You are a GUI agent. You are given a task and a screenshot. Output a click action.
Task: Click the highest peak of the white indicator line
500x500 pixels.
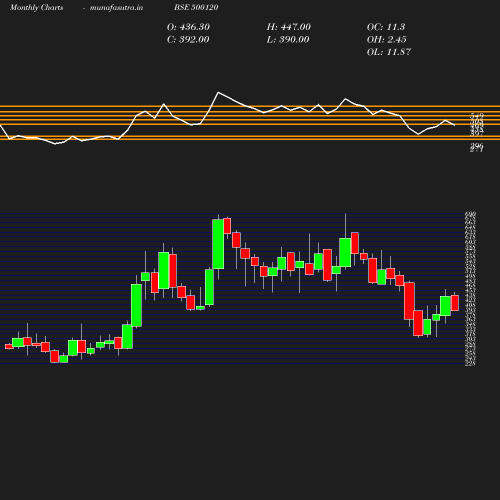point(218,92)
